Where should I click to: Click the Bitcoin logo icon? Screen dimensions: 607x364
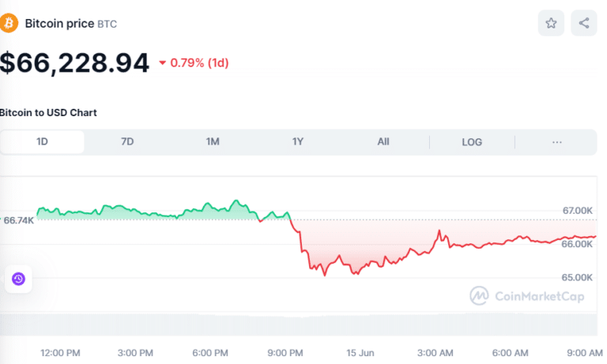point(9,24)
